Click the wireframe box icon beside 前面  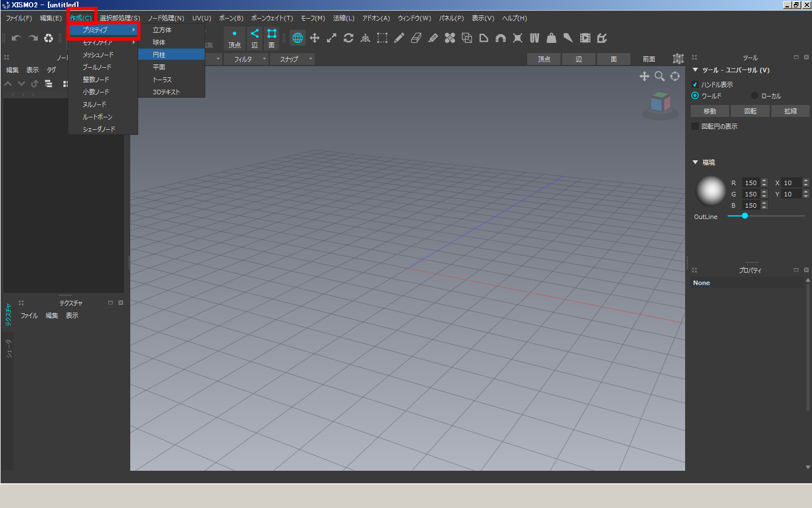point(678,59)
